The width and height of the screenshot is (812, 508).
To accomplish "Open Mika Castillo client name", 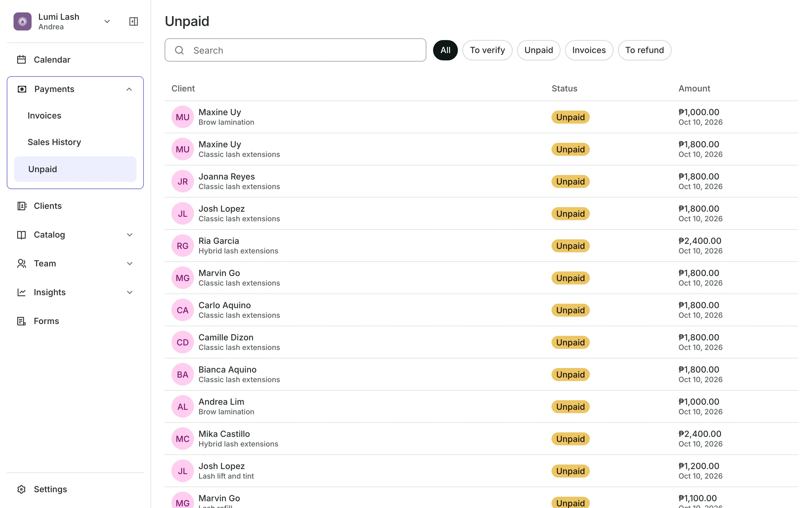I will pyautogui.click(x=224, y=434).
